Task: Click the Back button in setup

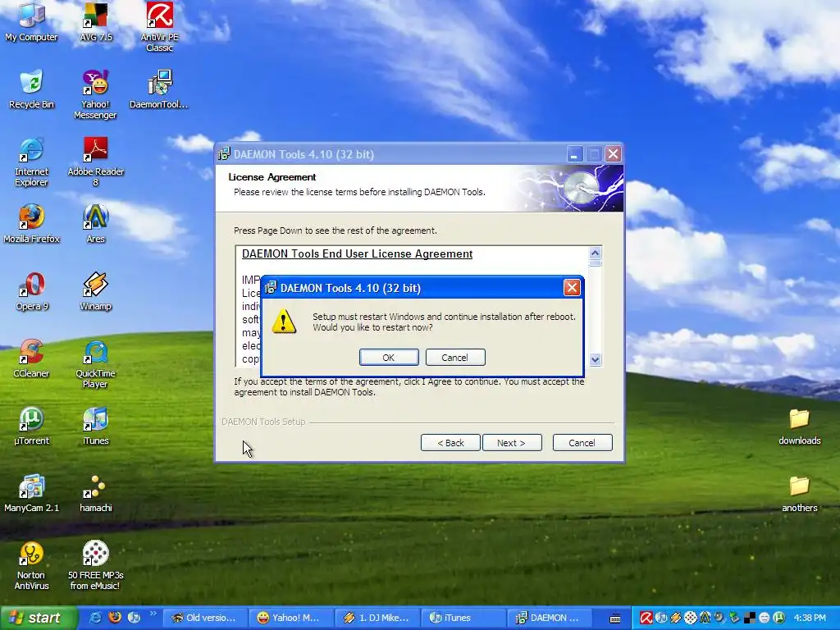Action: [450, 443]
